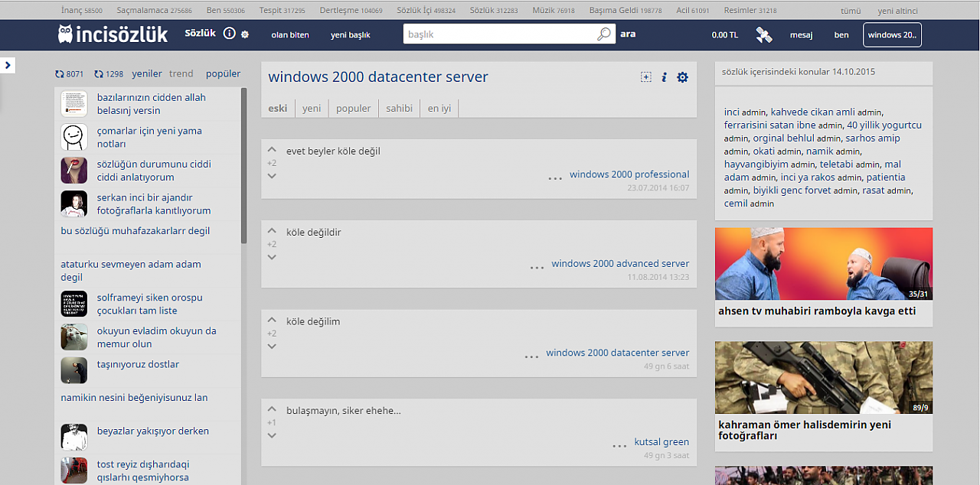Open more options for windows 2000 advanced server entry
Screen dimensions: 980x485
click(x=537, y=267)
